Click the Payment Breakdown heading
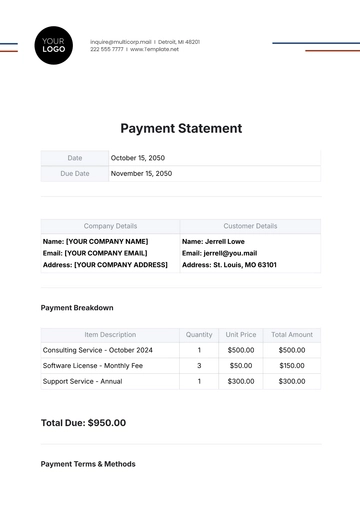Image resolution: width=360 pixels, height=509 pixels. 77,308
